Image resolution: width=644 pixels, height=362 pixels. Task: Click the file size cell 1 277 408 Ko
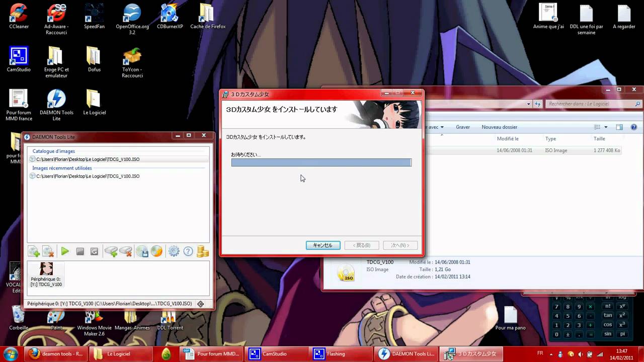click(x=607, y=150)
